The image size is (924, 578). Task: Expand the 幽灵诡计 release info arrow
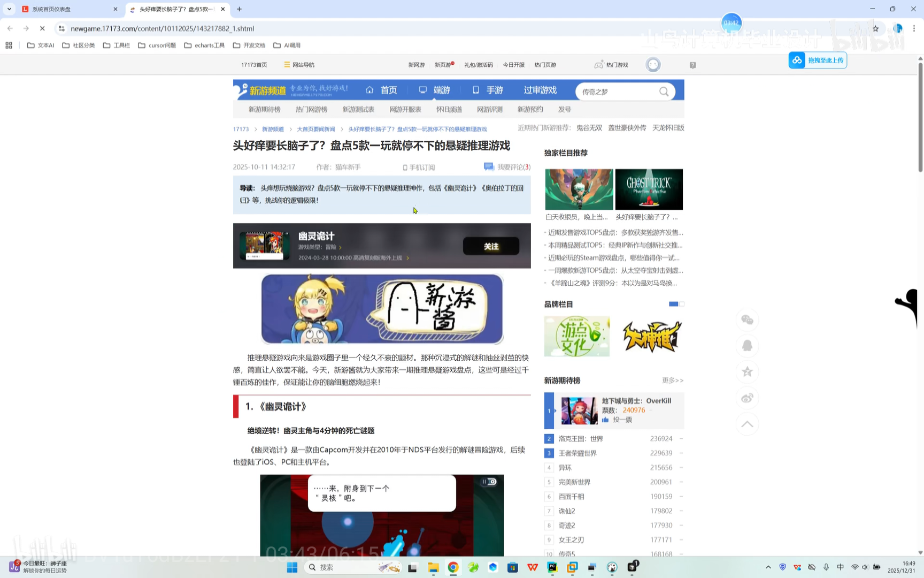407,257
